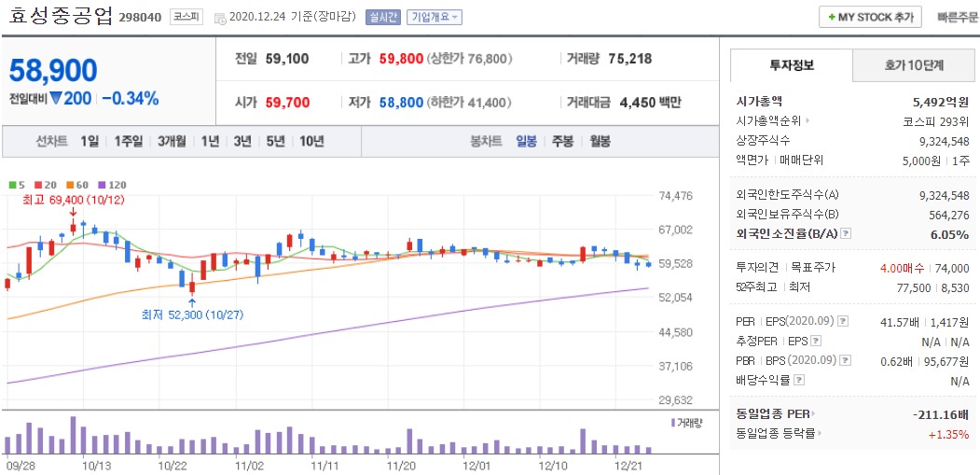Click the 저가 value 58,800
Viewport: 980px width, 475px height.
tap(401, 102)
